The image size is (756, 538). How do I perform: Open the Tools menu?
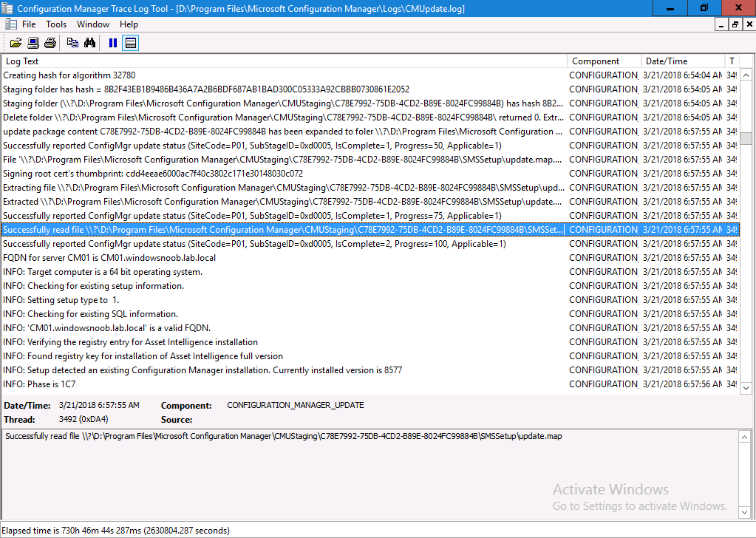pyautogui.click(x=56, y=24)
